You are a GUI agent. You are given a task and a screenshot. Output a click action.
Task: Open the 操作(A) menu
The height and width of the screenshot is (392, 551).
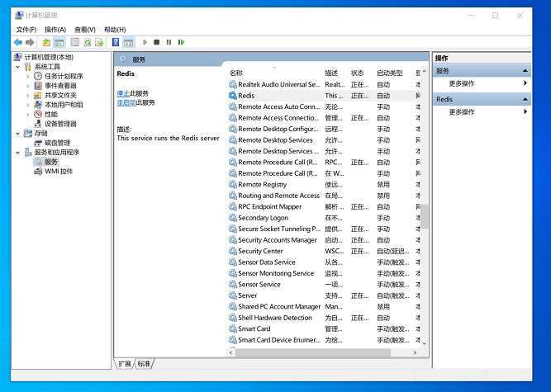tap(55, 30)
